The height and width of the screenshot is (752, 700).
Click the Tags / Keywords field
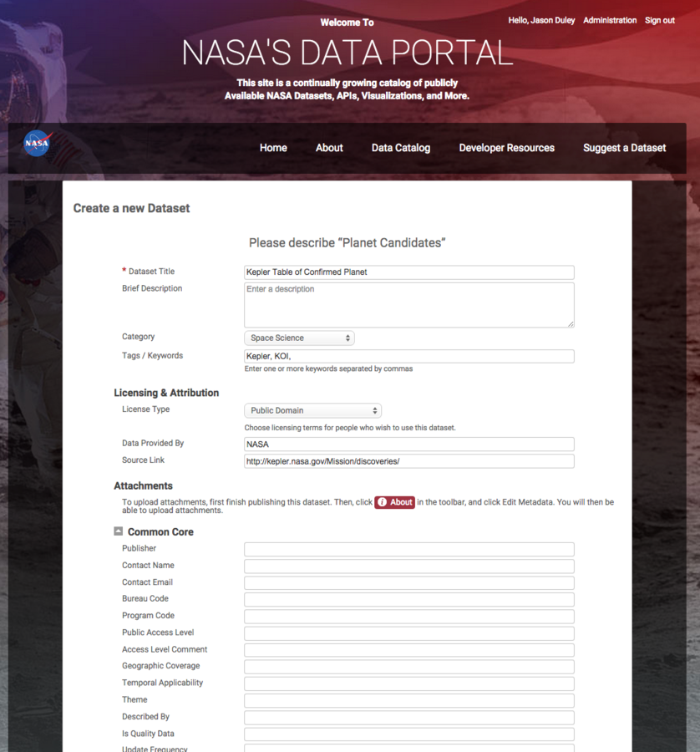[x=409, y=356]
